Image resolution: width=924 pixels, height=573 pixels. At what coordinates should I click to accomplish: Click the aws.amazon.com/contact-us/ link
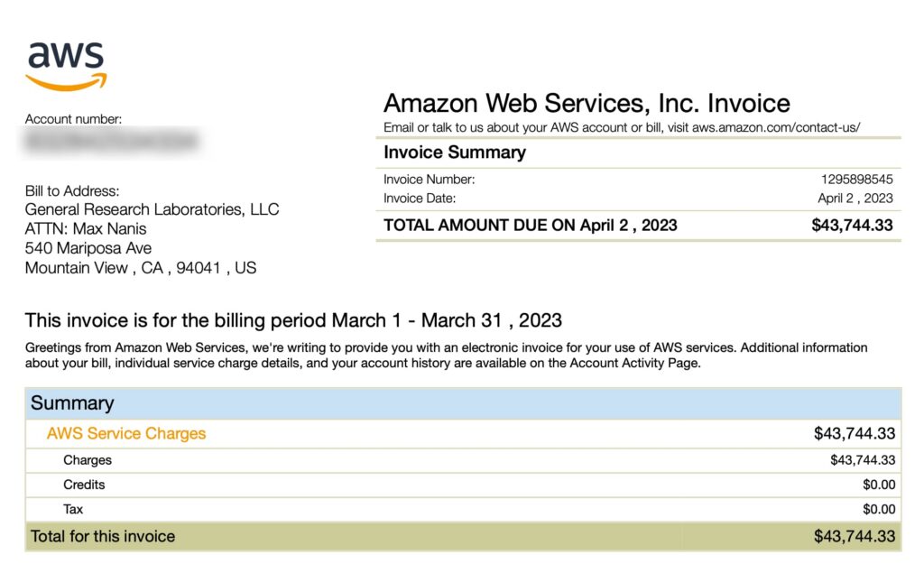click(x=776, y=127)
